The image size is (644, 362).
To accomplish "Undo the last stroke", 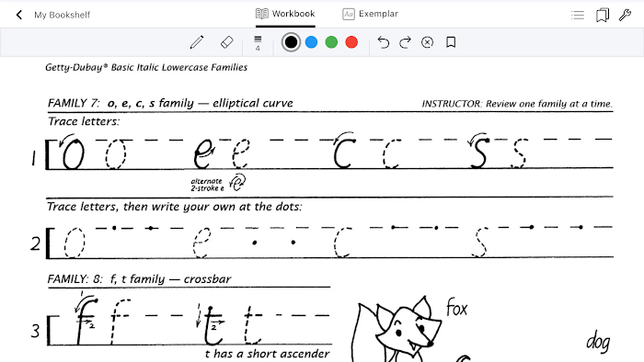I will click(x=384, y=42).
